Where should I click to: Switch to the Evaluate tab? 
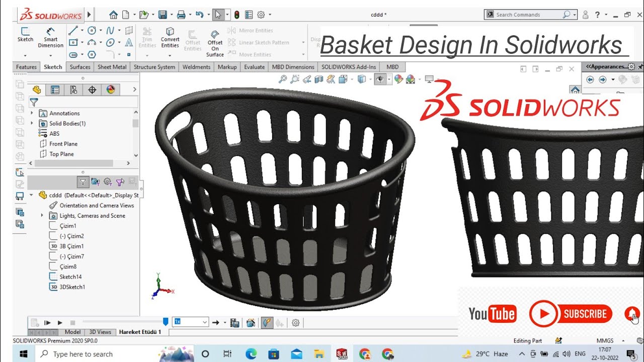[x=254, y=67]
